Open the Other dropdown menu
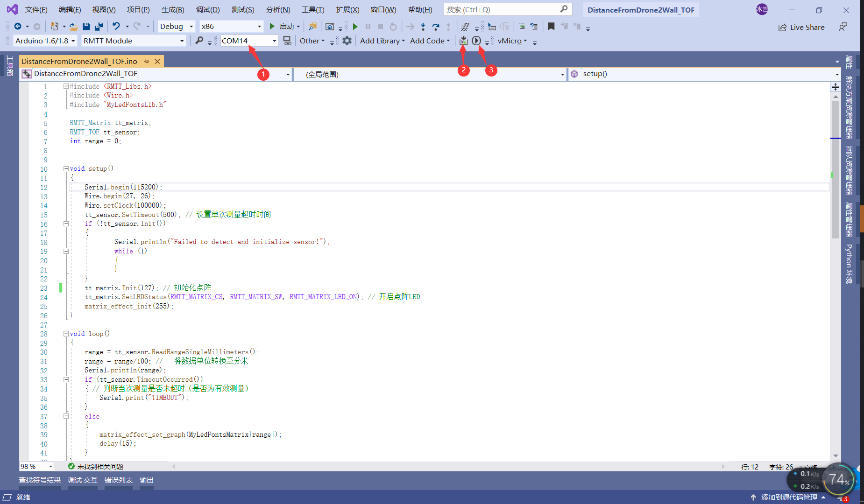The image size is (864, 504). point(312,41)
